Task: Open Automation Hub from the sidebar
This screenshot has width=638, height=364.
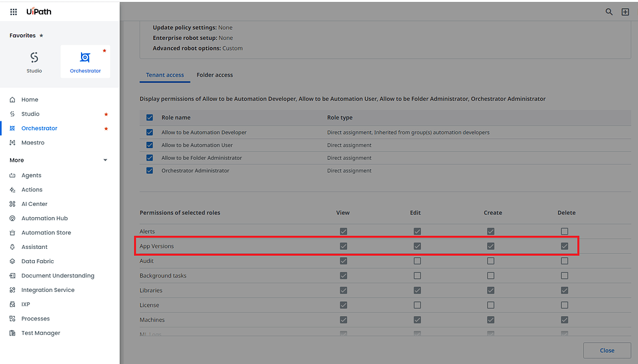Action: [48, 218]
